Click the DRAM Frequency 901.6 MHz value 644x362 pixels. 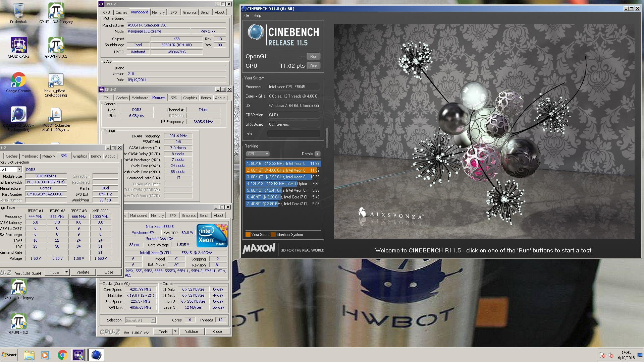tap(178, 136)
